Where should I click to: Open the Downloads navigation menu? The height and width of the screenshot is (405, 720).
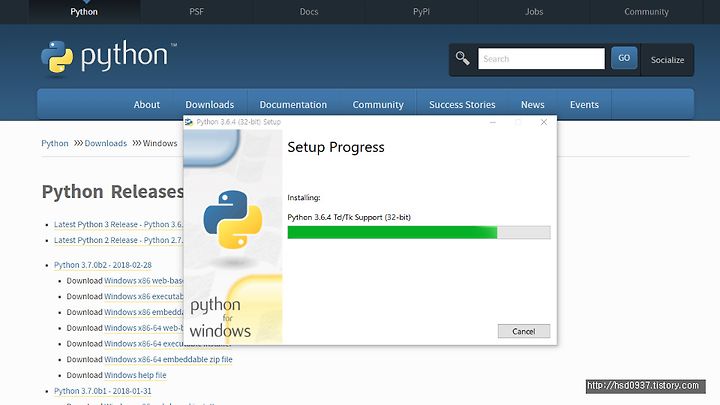tap(210, 105)
